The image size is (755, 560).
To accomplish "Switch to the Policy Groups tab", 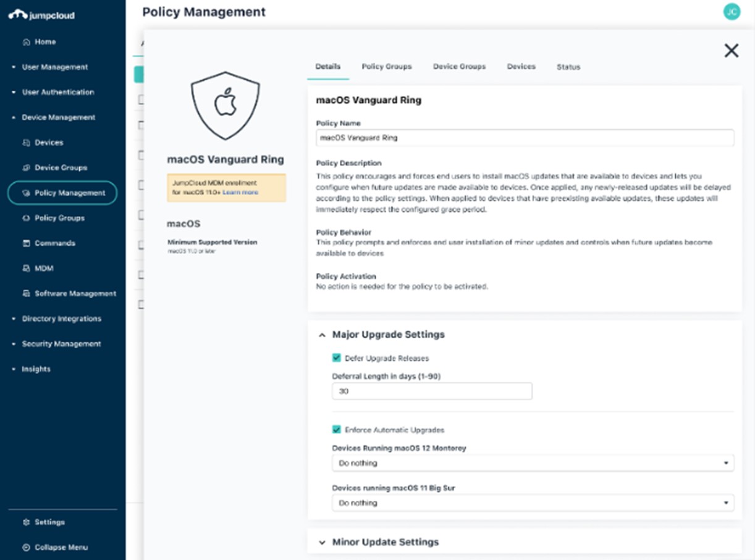I will tap(387, 67).
